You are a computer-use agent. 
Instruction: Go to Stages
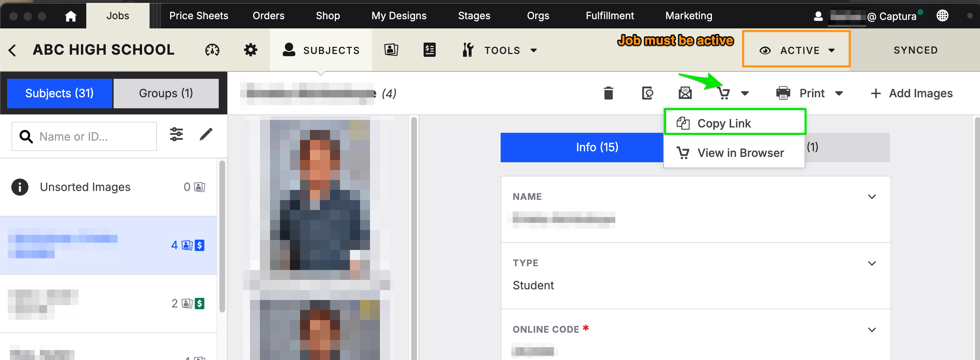pos(474,16)
